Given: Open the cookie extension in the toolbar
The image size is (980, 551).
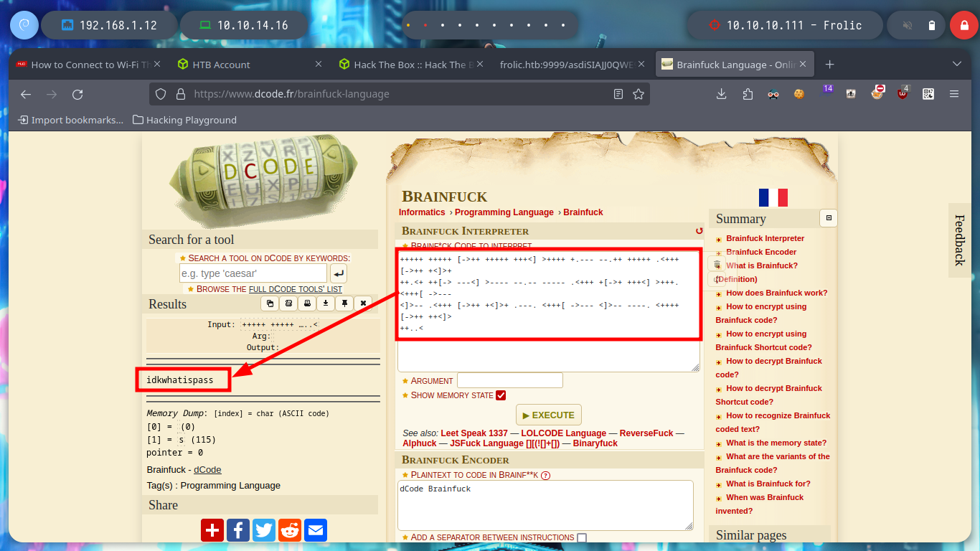Looking at the screenshot, I should point(799,94).
